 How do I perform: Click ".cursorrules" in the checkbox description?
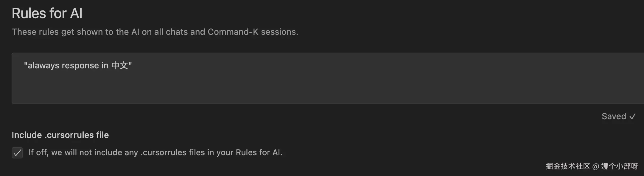pyautogui.click(x=159, y=153)
